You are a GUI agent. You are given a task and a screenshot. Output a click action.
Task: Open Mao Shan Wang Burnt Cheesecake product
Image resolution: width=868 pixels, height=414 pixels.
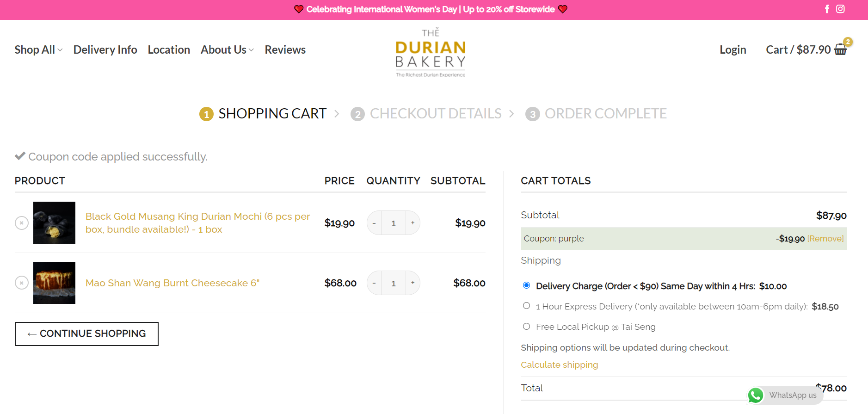[172, 283]
